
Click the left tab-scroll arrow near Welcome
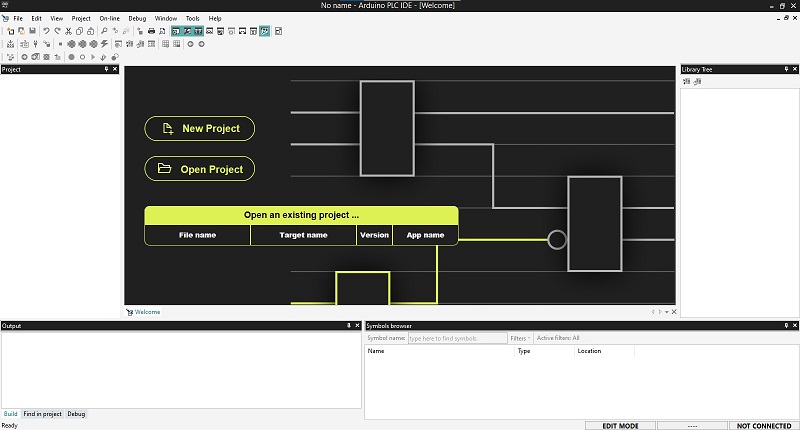653,312
